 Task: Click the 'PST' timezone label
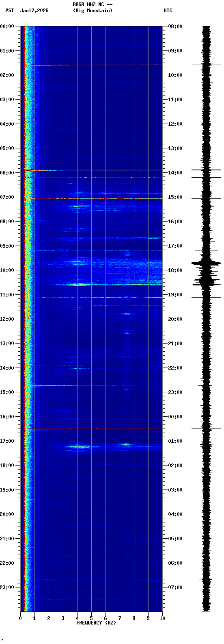pyautogui.click(x=9, y=11)
